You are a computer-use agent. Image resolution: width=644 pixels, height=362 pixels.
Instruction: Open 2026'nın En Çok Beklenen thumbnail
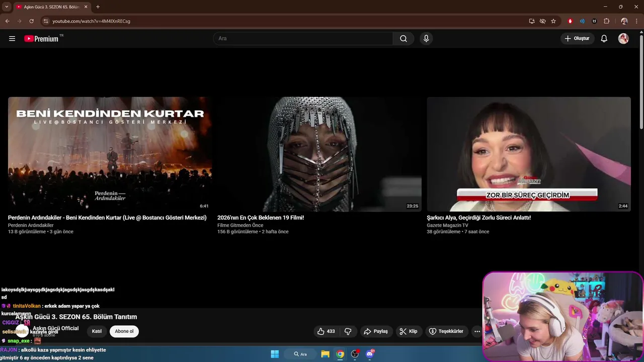(319, 154)
